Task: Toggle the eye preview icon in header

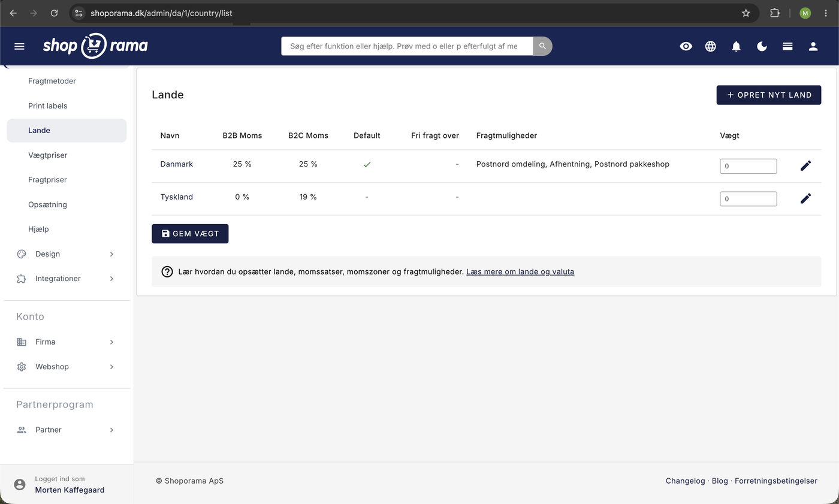Action: click(x=686, y=46)
